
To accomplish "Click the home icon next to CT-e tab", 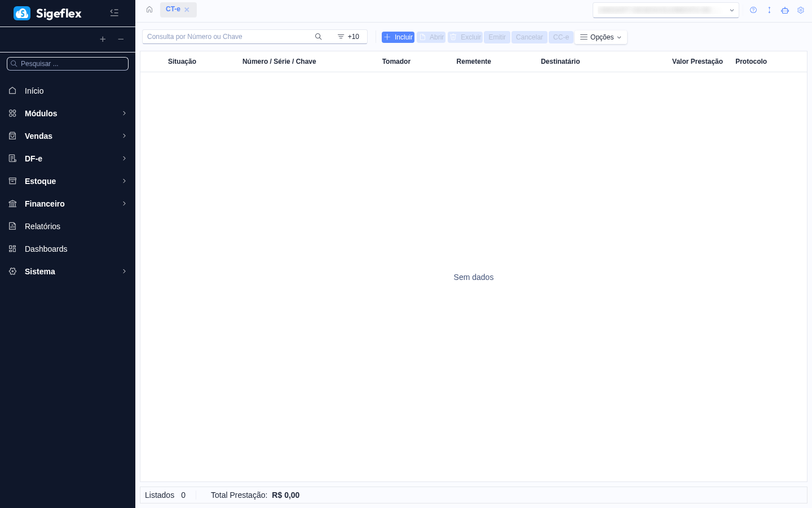I will point(149,10).
